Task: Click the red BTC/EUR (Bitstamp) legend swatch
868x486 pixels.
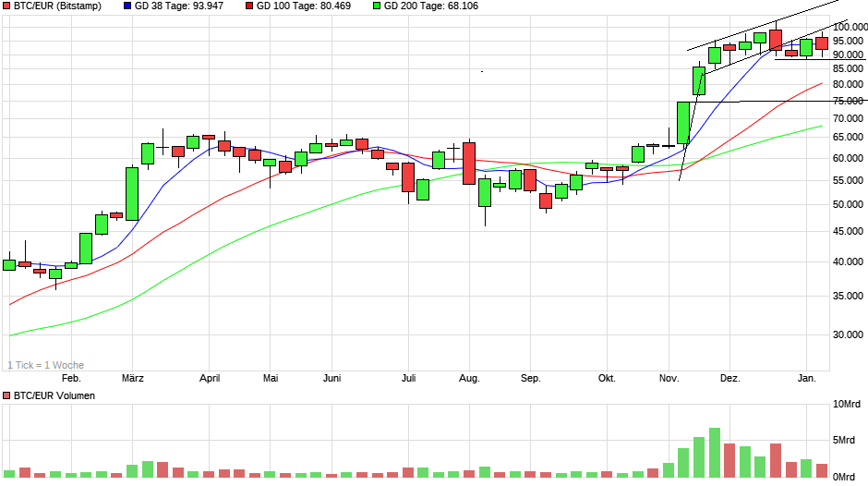Action: pos(6,6)
